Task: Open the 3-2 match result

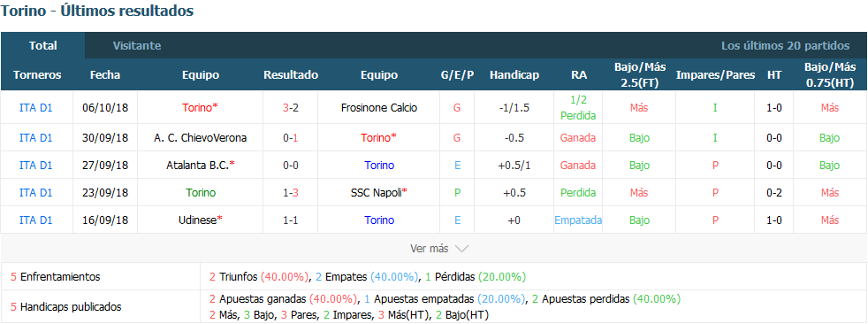Action: click(x=291, y=108)
